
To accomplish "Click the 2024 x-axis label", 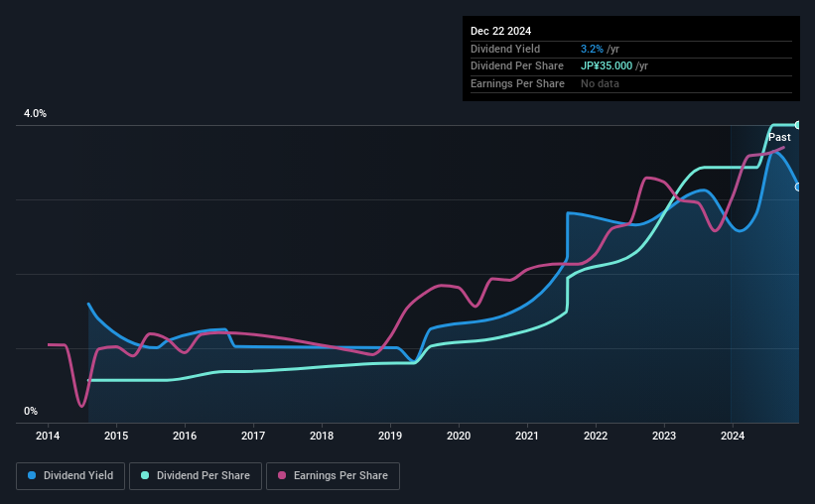I will [x=733, y=436].
